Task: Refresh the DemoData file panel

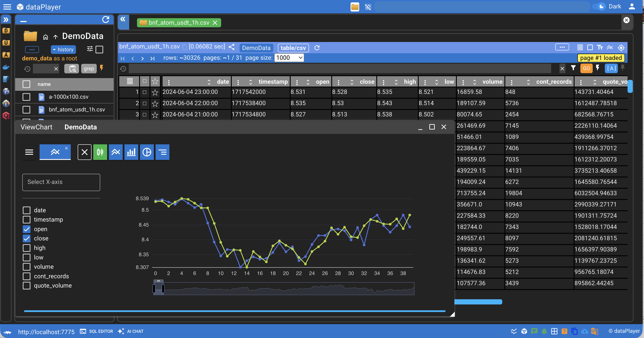Action: [x=106, y=20]
